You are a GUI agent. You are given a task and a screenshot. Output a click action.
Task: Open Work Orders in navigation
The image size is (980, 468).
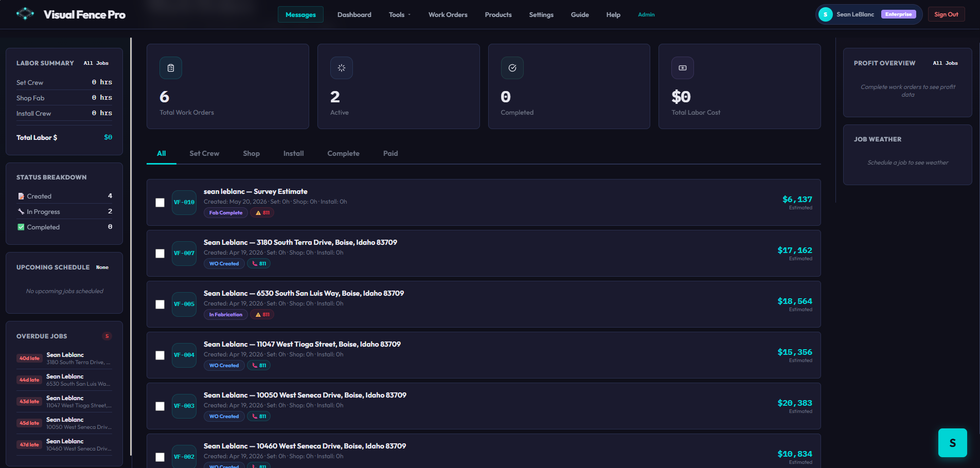[448, 15]
